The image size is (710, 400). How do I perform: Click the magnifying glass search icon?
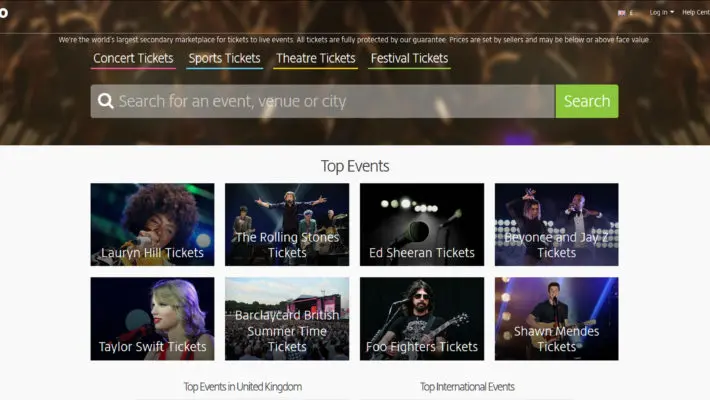pyautogui.click(x=106, y=101)
